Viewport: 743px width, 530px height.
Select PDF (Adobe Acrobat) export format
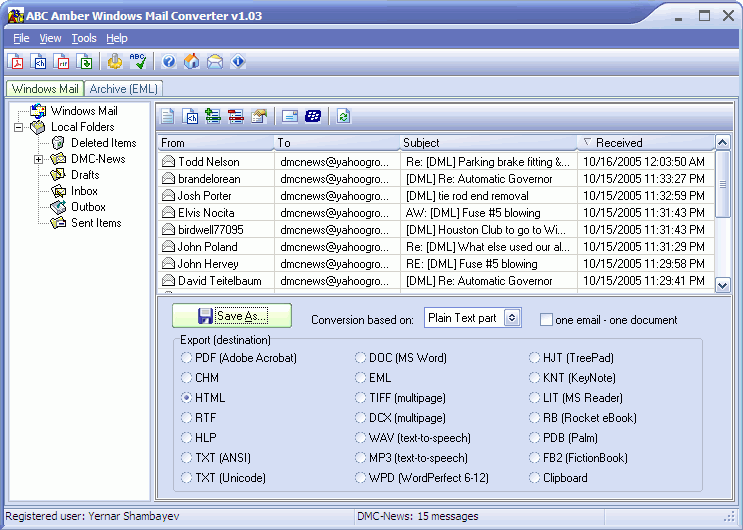tap(187, 358)
